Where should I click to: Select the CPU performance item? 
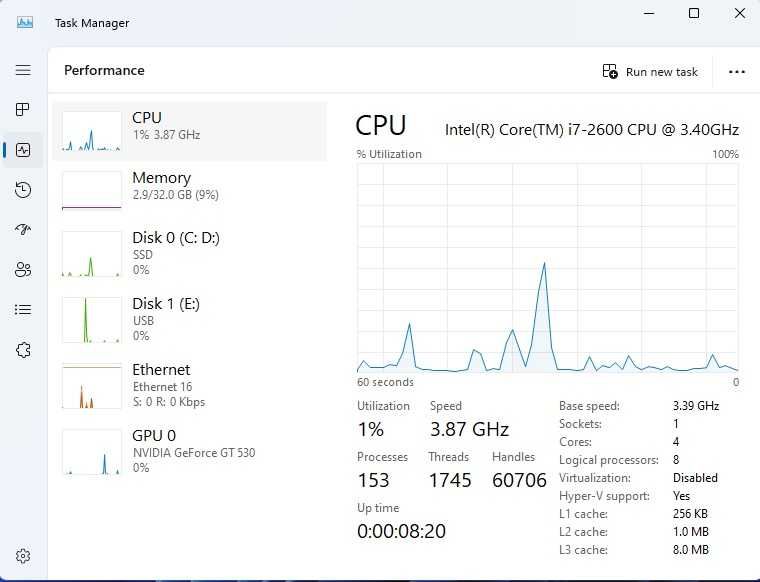[x=189, y=131]
